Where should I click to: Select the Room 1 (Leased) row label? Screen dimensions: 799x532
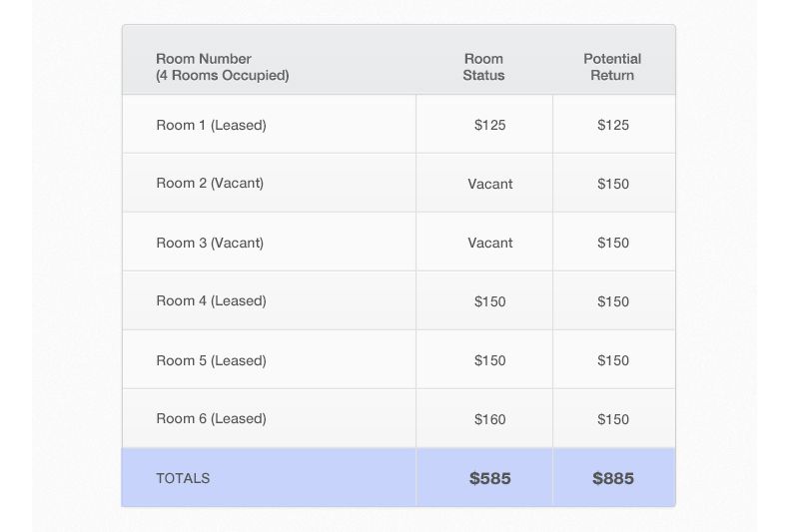coord(211,125)
